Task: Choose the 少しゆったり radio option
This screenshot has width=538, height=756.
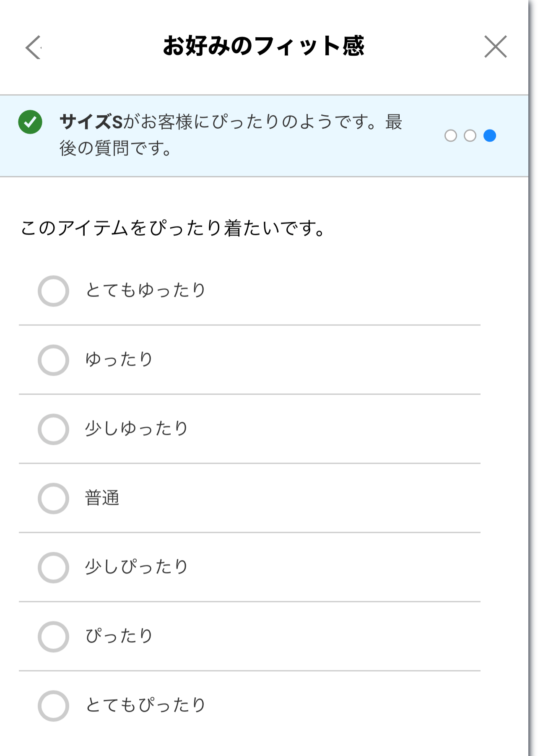Action: 53,429
